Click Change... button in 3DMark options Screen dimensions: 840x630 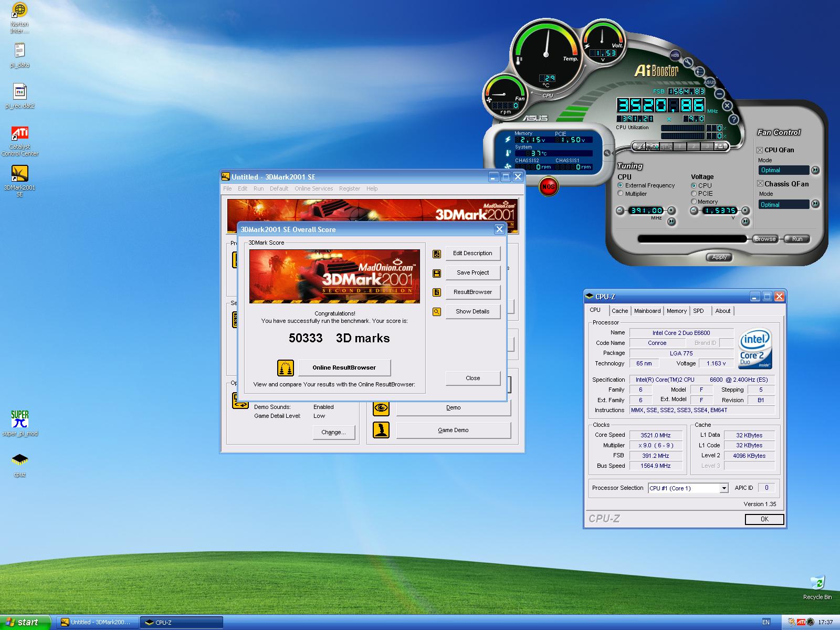(x=333, y=432)
